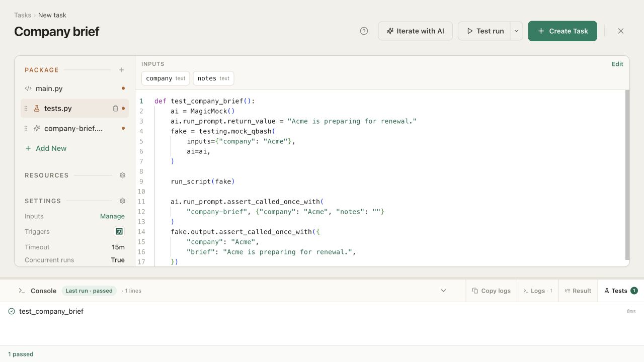
Task: Click the passed checkmark beside test_company_brief
Action: coord(12,311)
